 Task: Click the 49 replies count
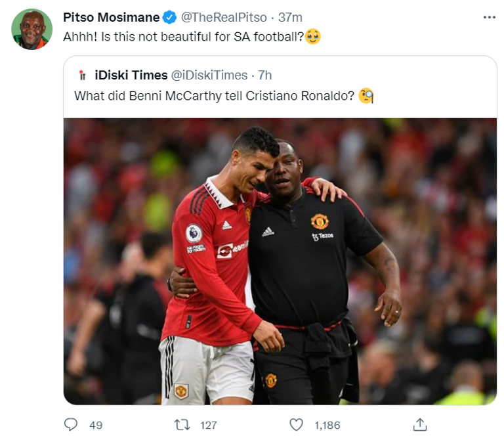coord(96,425)
